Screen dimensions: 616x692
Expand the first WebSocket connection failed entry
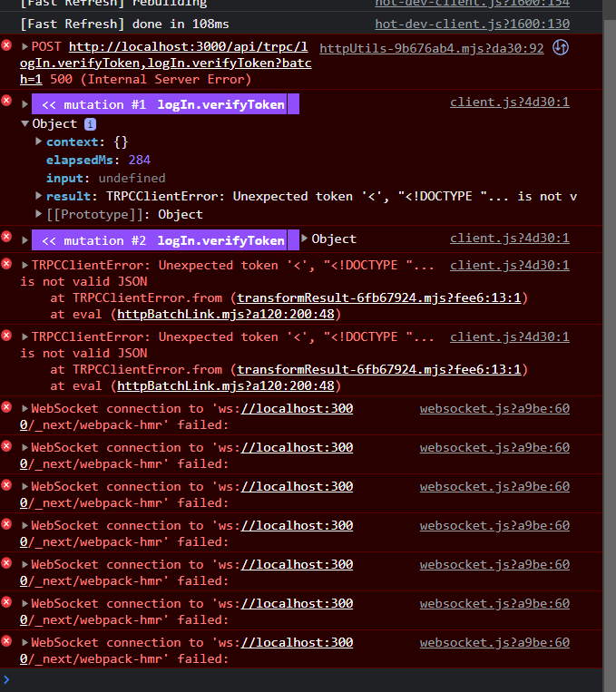(25, 409)
